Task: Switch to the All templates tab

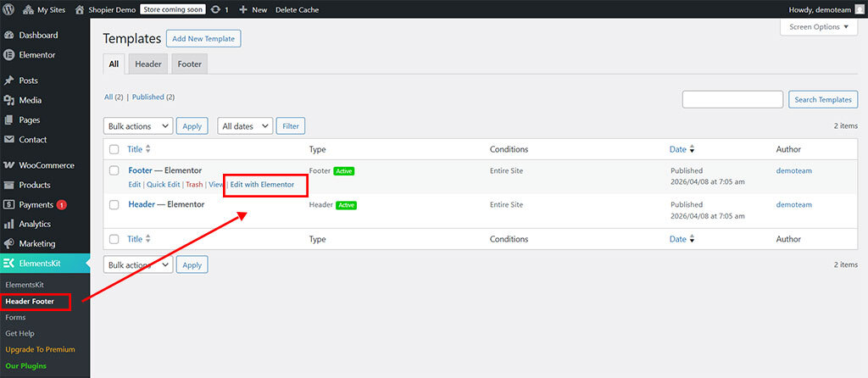Action: (x=114, y=64)
